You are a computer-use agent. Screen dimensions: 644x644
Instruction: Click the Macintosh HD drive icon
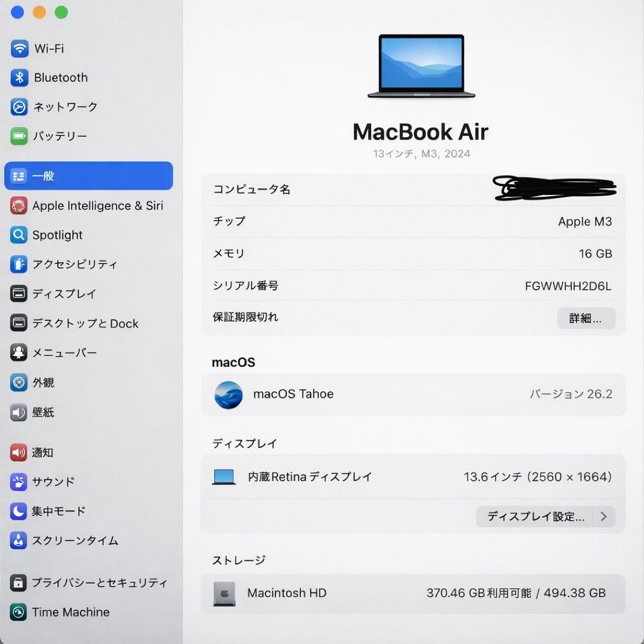pyautogui.click(x=224, y=594)
